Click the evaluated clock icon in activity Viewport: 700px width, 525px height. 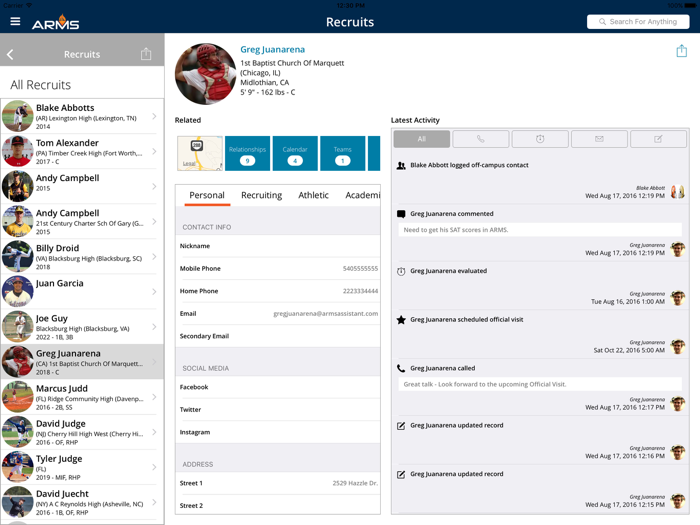(x=401, y=271)
